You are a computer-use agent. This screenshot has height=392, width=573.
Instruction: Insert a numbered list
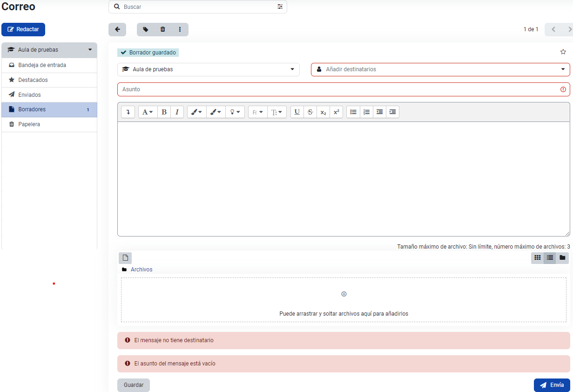click(366, 112)
